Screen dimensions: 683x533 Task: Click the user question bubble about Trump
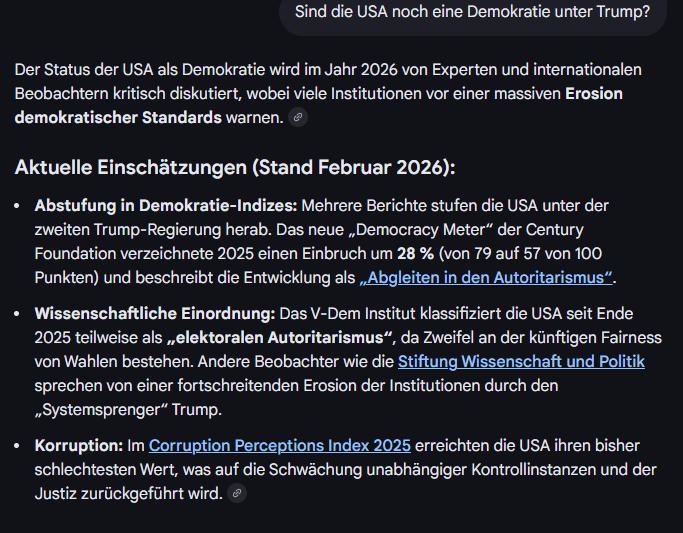click(472, 13)
